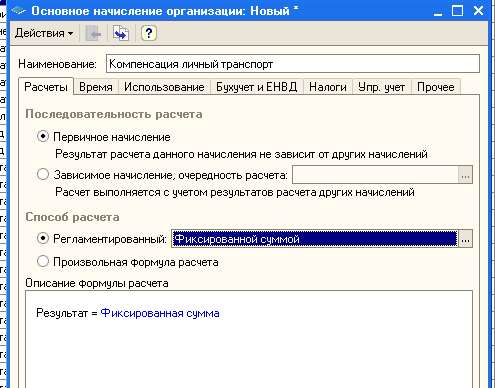Screen dimensions: 495x388
Task: Open the ellipsis selector beside Фиксированной суммой
Action: [x=465, y=239]
